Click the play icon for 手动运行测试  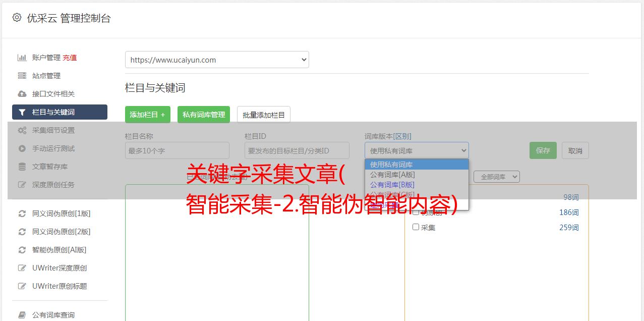(x=22, y=148)
